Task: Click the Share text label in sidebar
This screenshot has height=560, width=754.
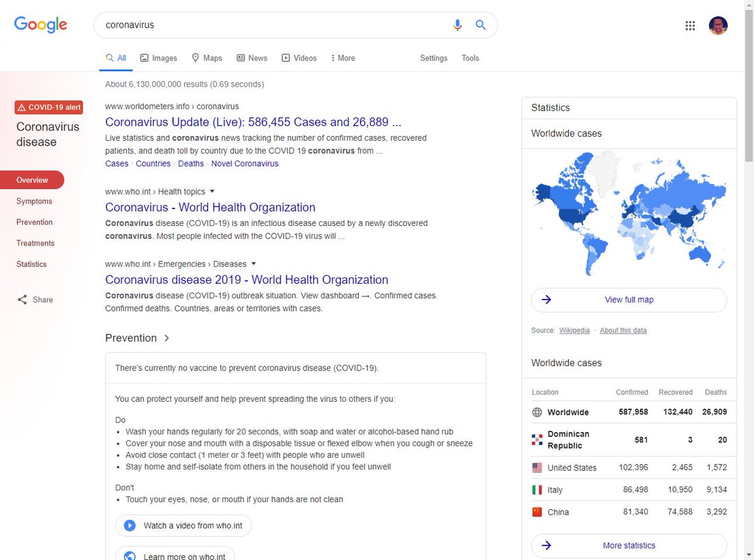Action: tap(43, 299)
